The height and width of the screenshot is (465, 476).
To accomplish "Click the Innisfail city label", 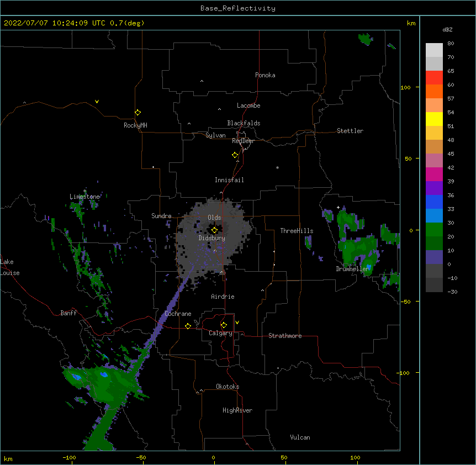I will [x=229, y=180].
